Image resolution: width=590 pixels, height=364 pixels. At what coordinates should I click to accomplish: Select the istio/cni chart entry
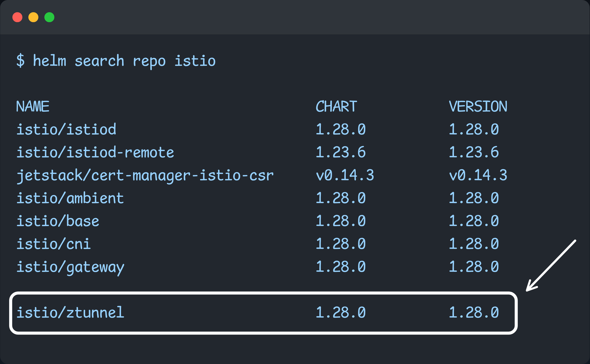(54, 243)
